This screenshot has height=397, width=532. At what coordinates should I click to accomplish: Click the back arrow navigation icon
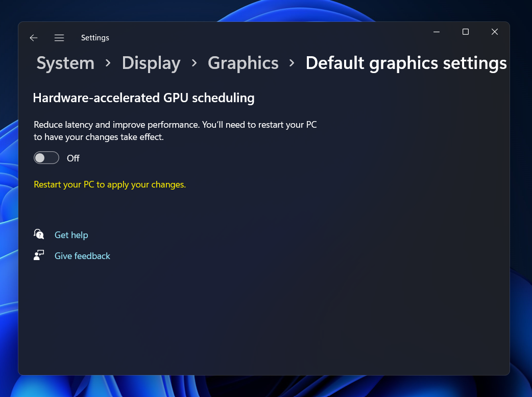pyautogui.click(x=33, y=37)
